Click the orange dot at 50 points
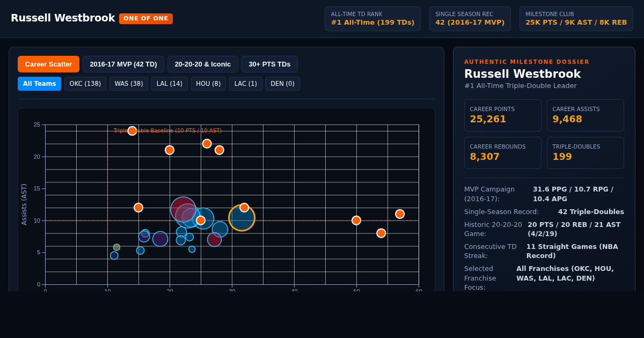The image size is (644, 338). [x=356, y=221]
